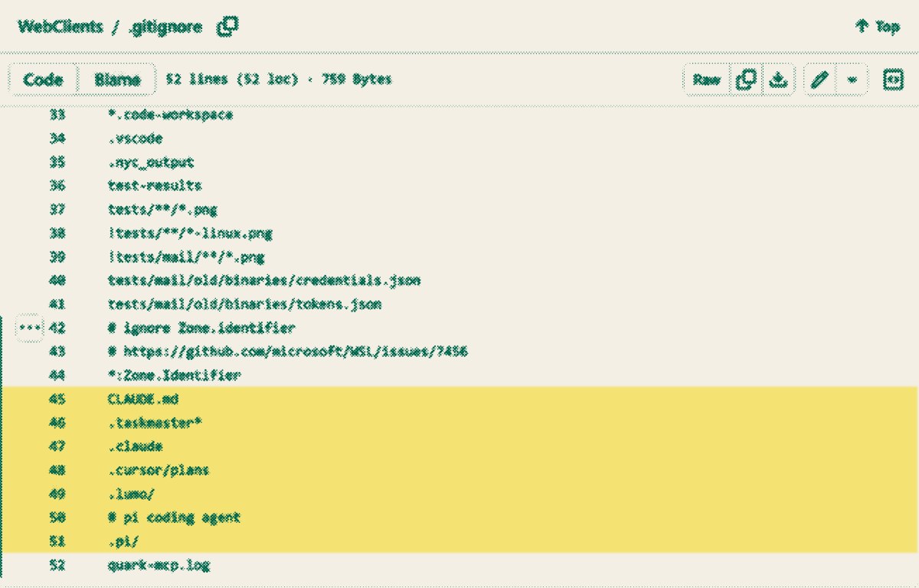The width and height of the screenshot is (919, 588).
Task: Click the '.cursor/plans' line text
Action: point(159,470)
